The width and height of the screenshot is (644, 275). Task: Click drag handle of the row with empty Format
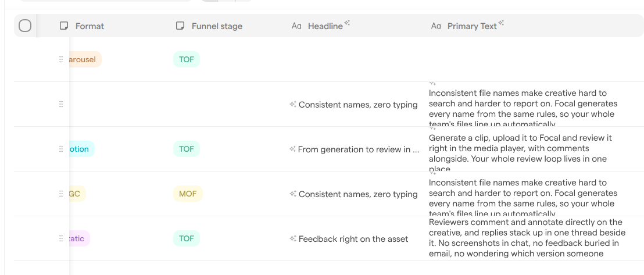pyautogui.click(x=61, y=104)
